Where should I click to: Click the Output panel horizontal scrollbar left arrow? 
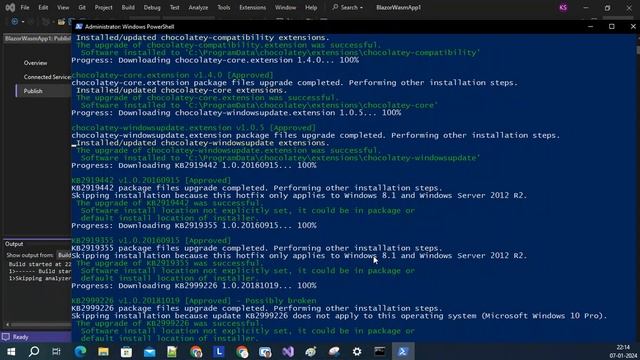(7, 324)
